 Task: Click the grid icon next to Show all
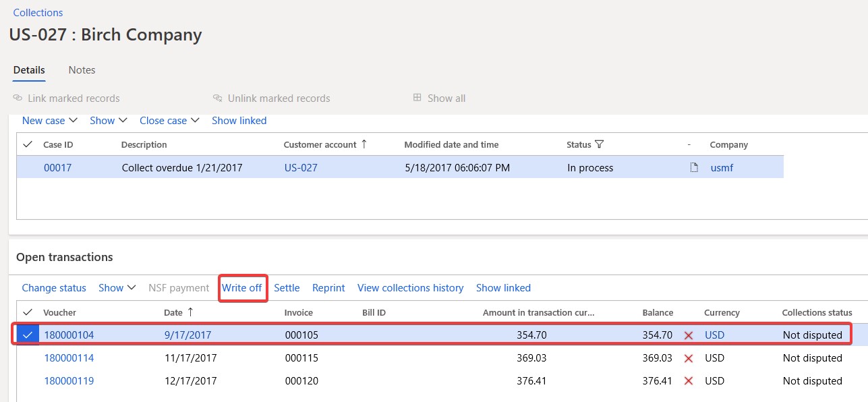click(418, 98)
